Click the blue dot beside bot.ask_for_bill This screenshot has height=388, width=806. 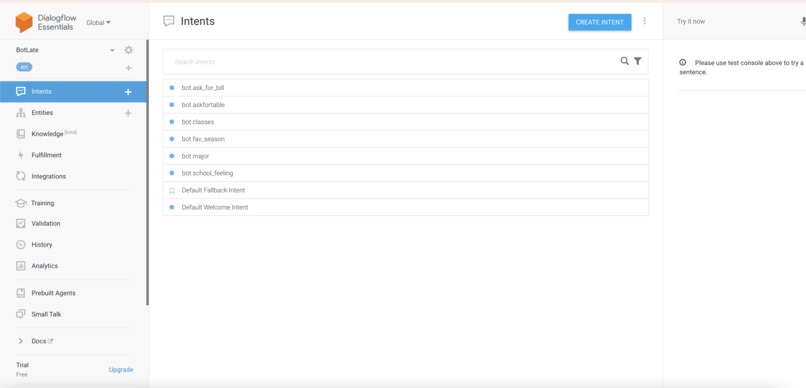click(172, 88)
